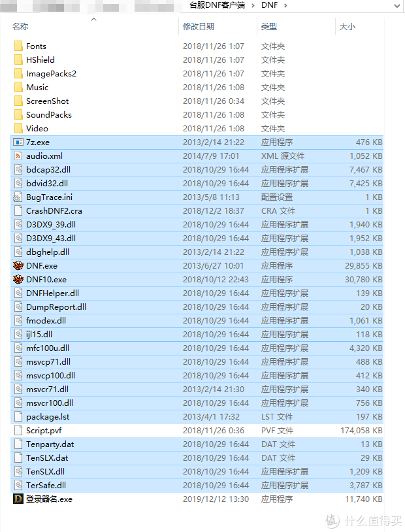Sort files by the 修改日期 column header

pyautogui.click(x=199, y=26)
